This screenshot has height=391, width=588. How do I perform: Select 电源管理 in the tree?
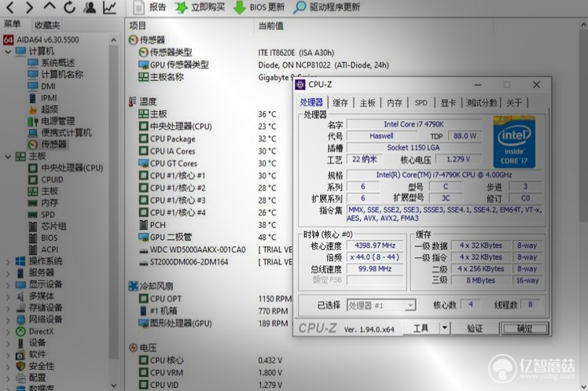coord(51,121)
